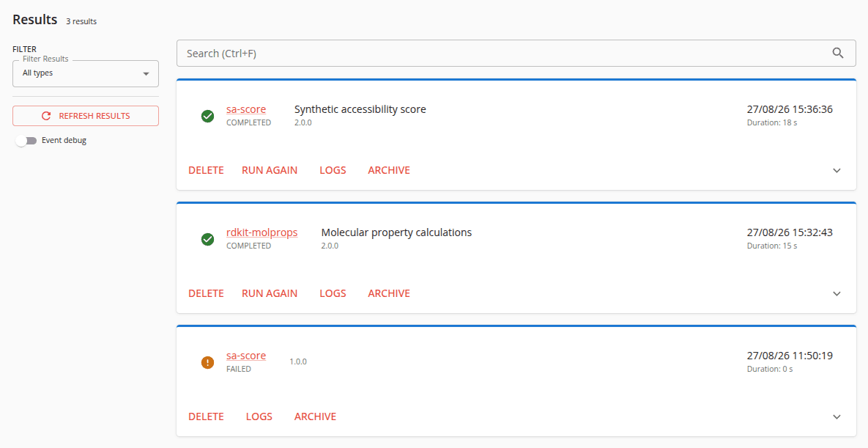
Task: Archive the Molecular property calculations result
Action: coord(389,293)
